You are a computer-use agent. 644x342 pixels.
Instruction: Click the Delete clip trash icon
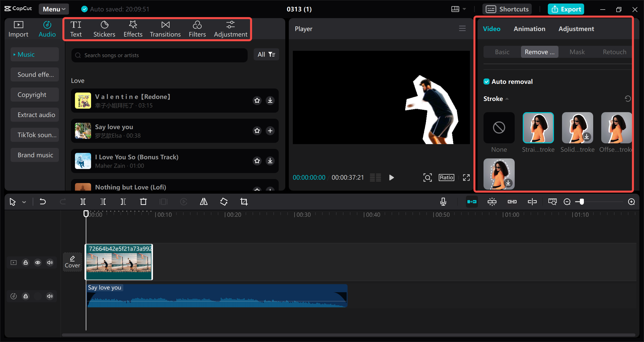(x=143, y=202)
